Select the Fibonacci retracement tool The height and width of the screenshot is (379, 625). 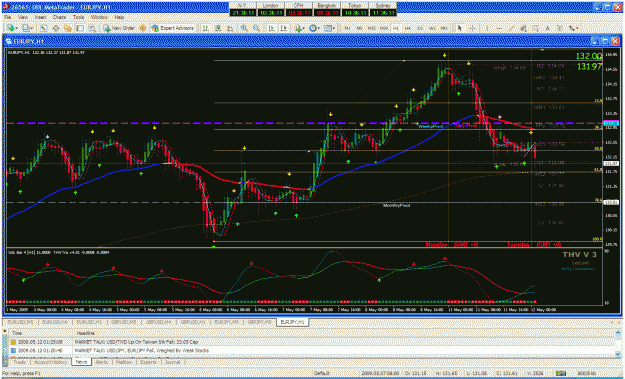tap(535, 28)
